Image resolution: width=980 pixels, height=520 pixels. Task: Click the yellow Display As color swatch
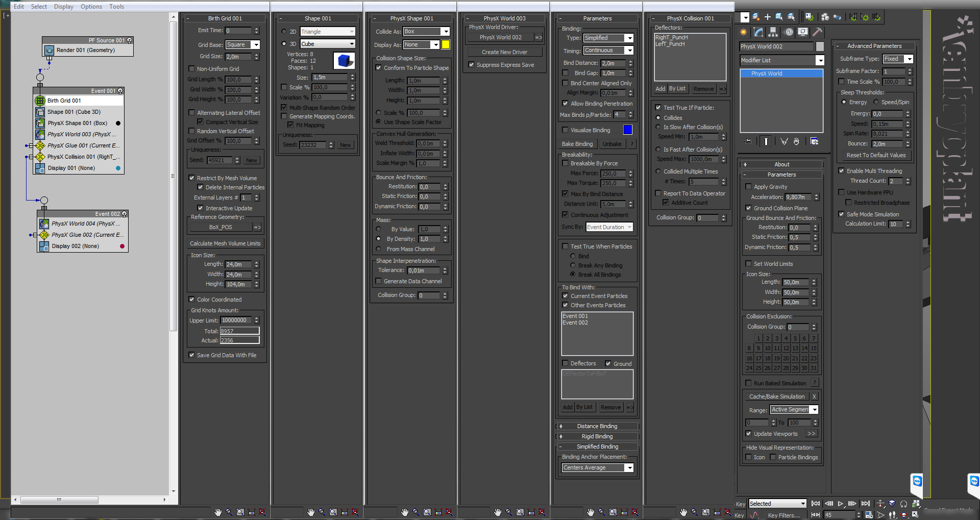coord(446,45)
